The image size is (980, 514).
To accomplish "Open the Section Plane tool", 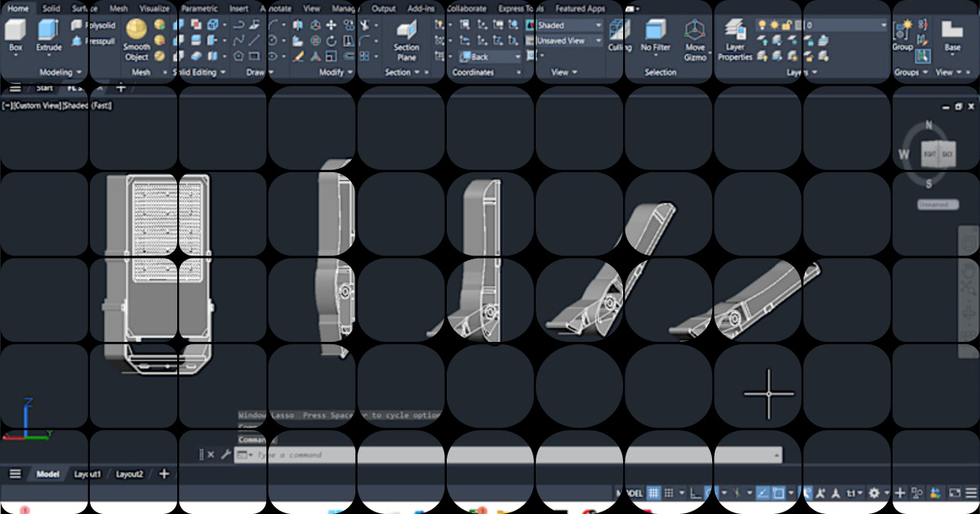I will [406, 41].
